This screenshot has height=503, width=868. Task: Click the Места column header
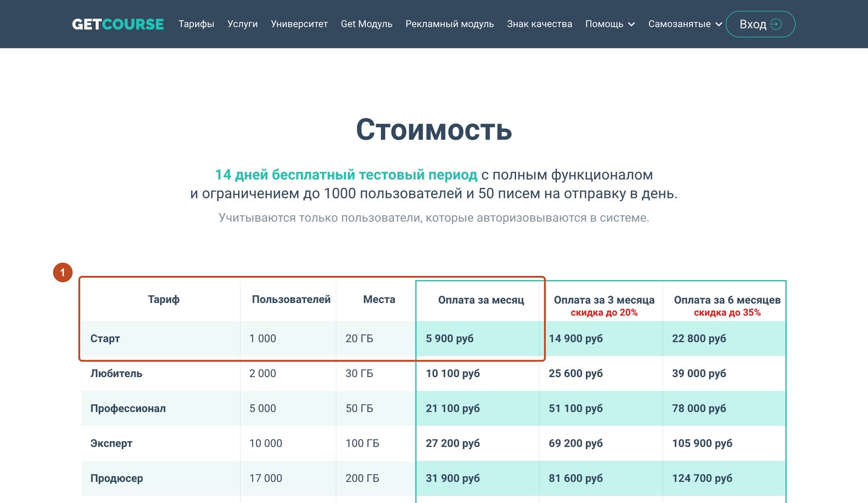379,299
